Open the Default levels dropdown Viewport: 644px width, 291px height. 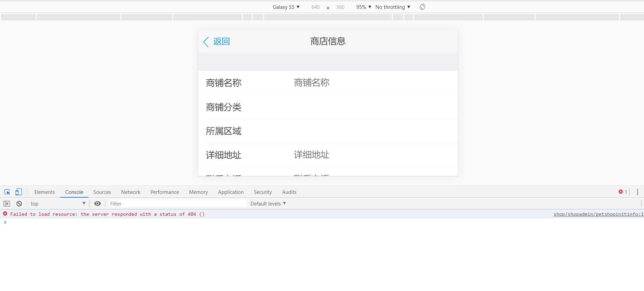point(268,204)
